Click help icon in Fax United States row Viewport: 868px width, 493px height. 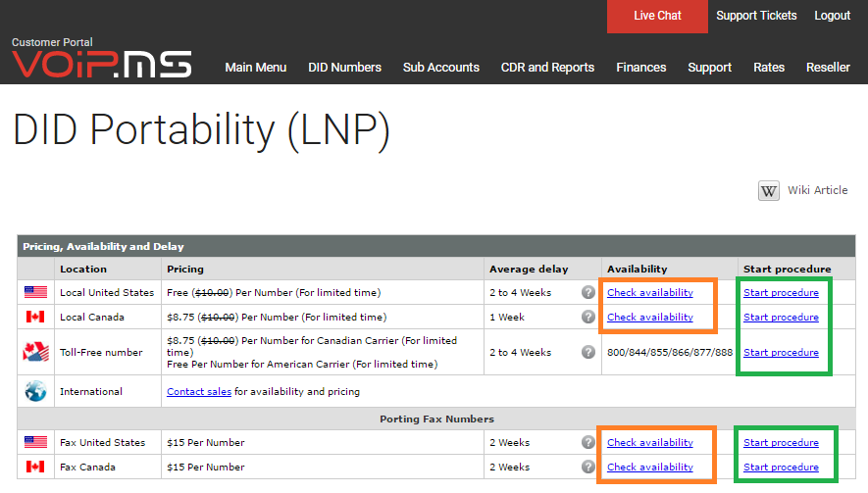point(587,442)
